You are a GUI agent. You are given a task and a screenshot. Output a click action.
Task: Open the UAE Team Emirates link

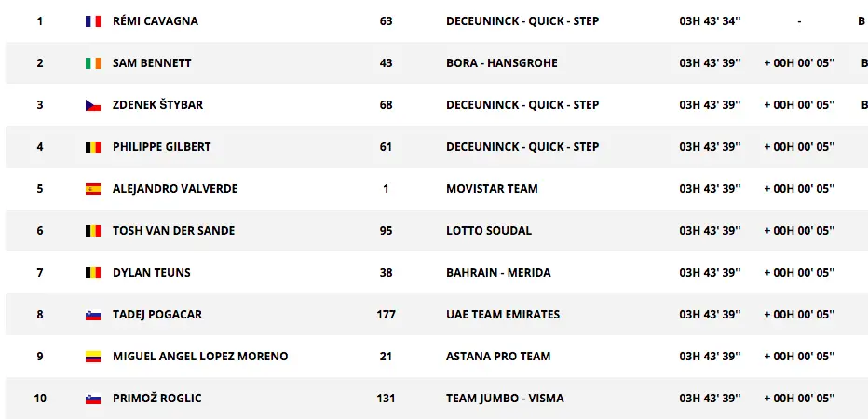click(503, 315)
